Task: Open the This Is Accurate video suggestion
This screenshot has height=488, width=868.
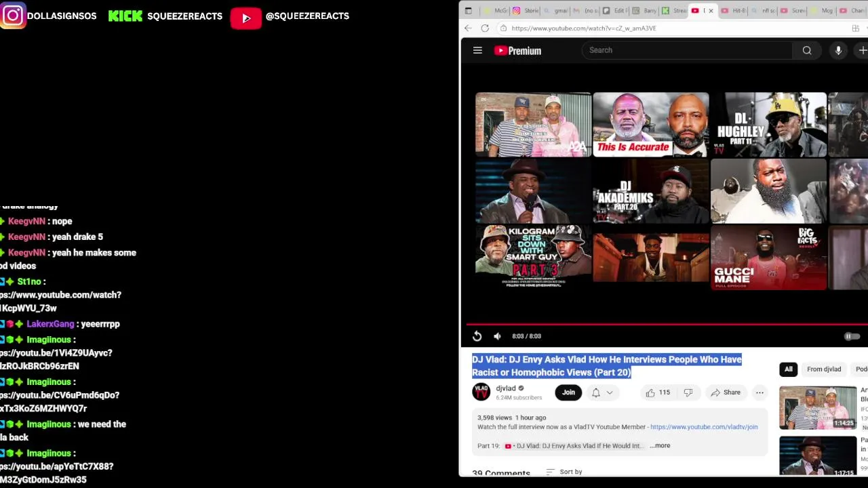Action: pyautogui.click(x=651, y=125)
